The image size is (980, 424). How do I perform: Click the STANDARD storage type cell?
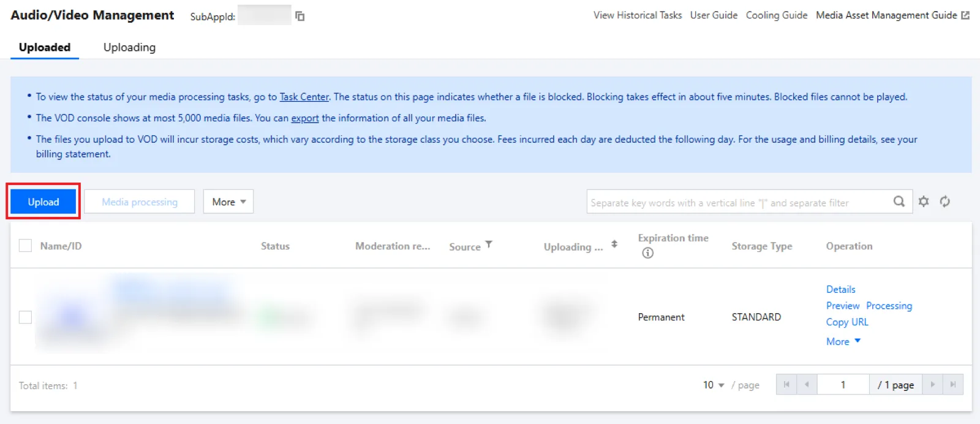click(x=756, y=317)
